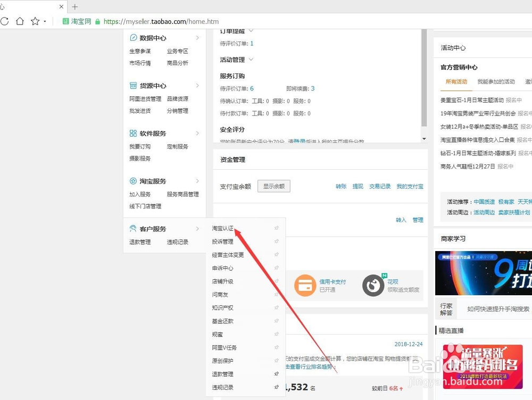Screen dimensions: 532x400
Task: Pin 知识产权 using its pin icon
Action: (277, 307)
